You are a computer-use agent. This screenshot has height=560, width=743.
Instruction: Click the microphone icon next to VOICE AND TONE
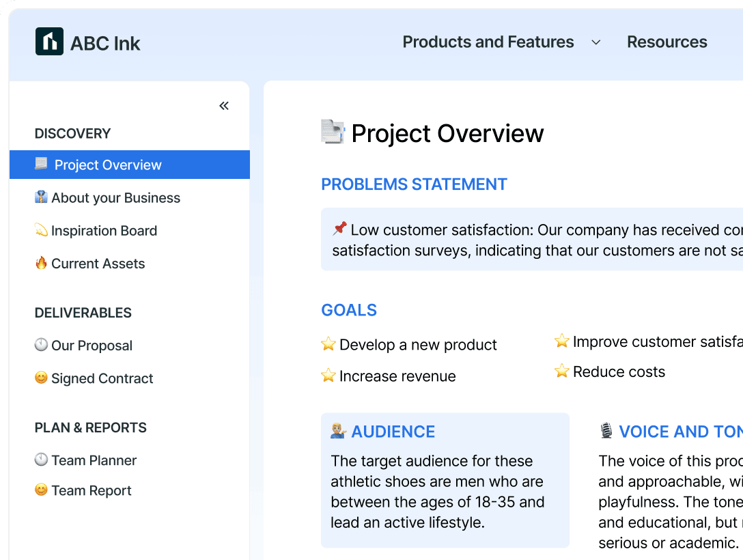606,431
